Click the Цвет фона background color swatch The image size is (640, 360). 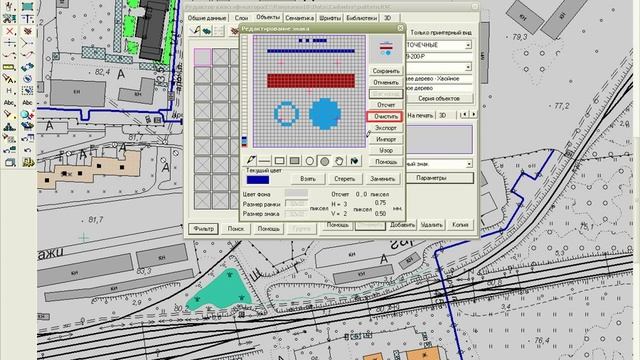click(x=296, y=193)
